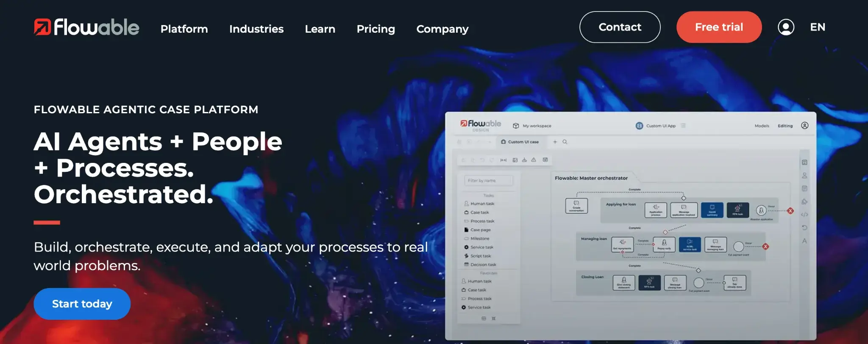Click the history undo icon in right sidebar
868x344 pixels.
point(804,228)
